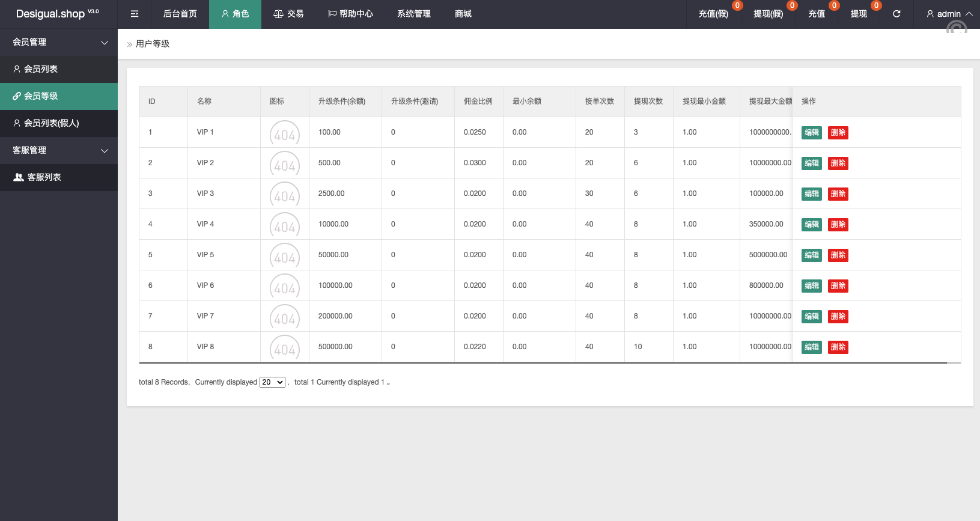This screenshot has width=980, height=521.
Task: Open the records-per-page dropdown showing 20
Action: [x=272, y=382]
